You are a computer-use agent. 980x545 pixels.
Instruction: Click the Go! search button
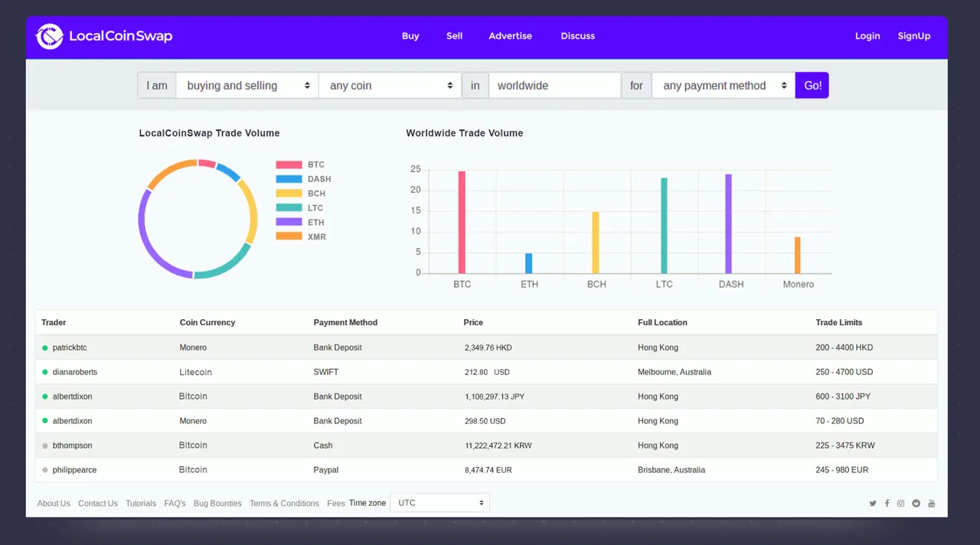tap(812, 86)
